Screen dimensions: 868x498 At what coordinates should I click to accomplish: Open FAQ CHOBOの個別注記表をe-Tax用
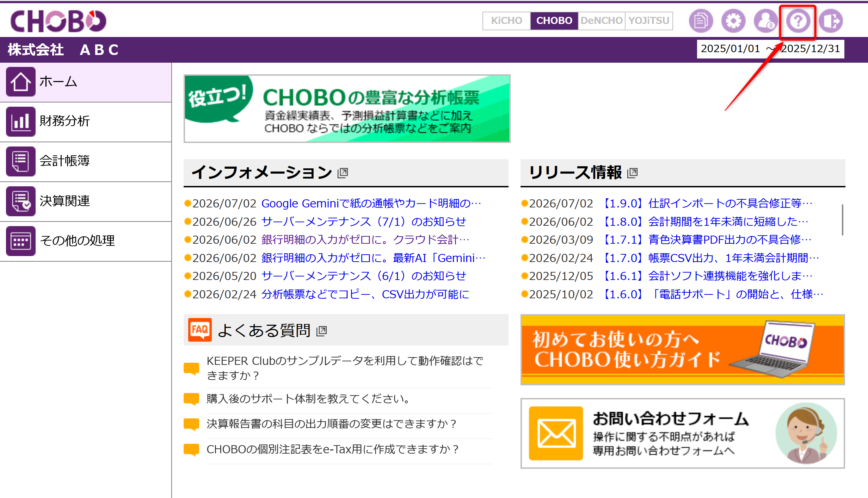[332, 449]
